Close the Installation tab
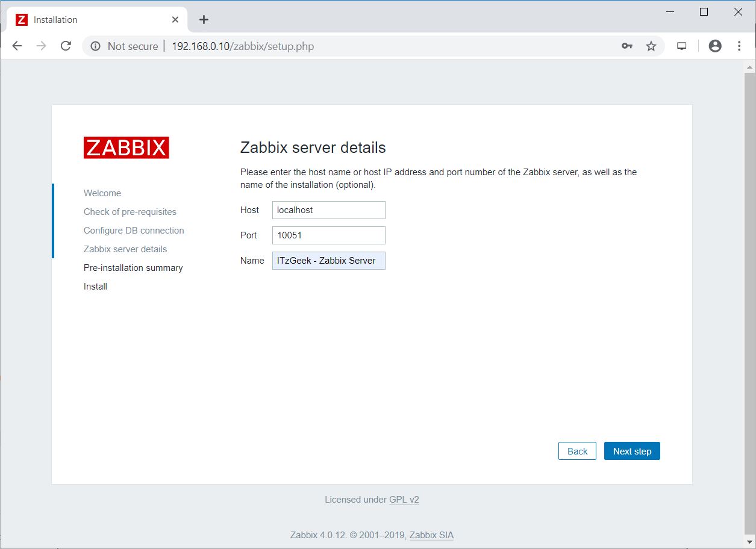This screenshot has width=756, height=549. 175,20
